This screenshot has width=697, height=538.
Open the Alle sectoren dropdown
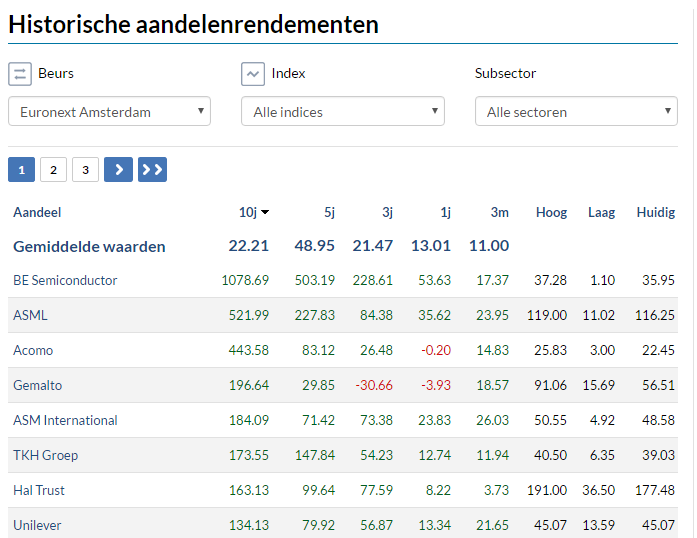pyautogui.click(x=576, y=111)
